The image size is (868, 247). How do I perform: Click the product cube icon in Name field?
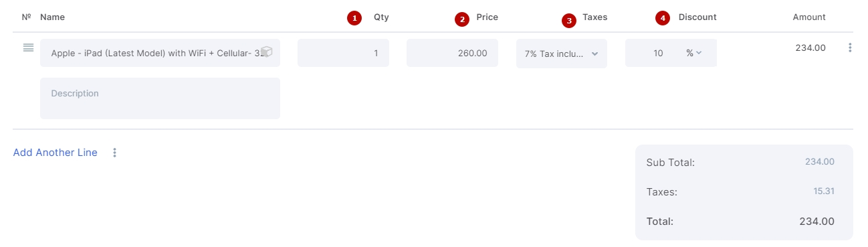pos(266,52)
